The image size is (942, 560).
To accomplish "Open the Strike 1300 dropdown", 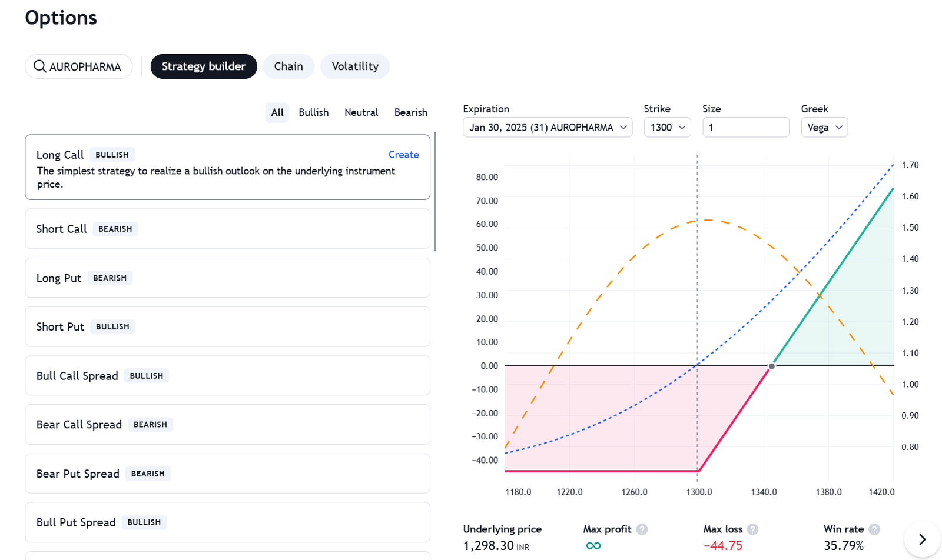I will 667,128.
